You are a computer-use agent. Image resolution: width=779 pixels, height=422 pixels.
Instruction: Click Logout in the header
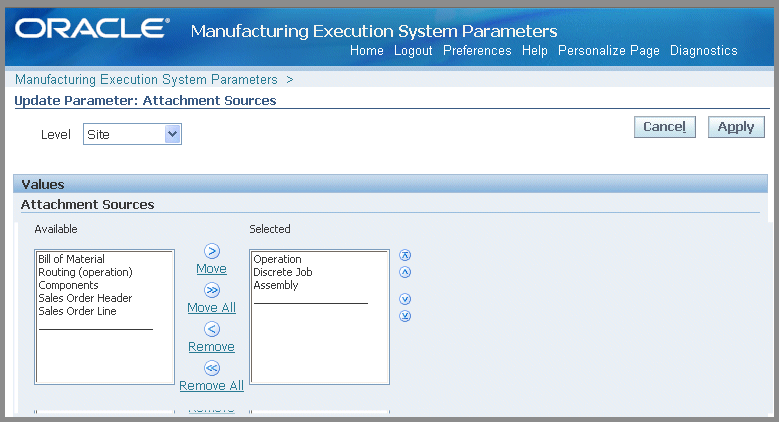[x=413, y=51]
